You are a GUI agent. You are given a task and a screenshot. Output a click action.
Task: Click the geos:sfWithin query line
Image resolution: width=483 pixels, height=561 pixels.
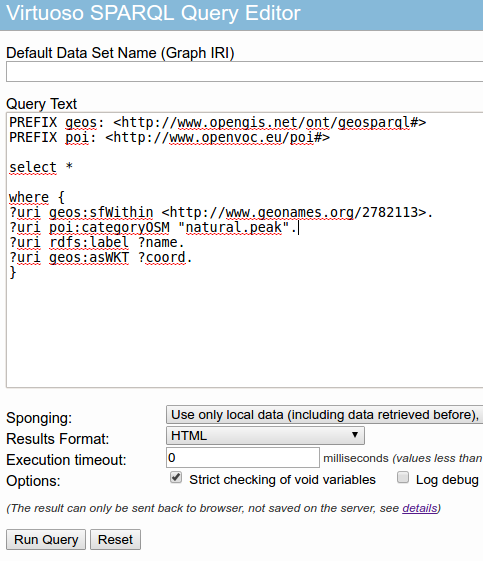tap(221, 213)
